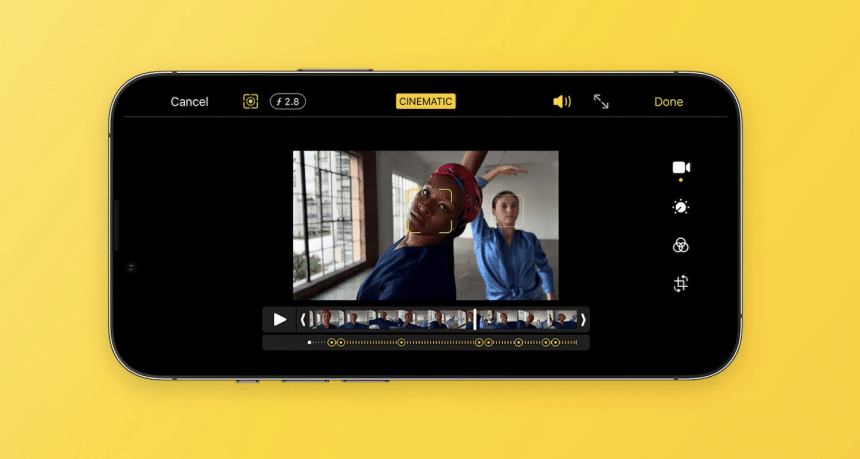The height and width of the screenshot is (459, 860).
Task: Click the first frame in the filmstrip
Action: coord(325,320)
